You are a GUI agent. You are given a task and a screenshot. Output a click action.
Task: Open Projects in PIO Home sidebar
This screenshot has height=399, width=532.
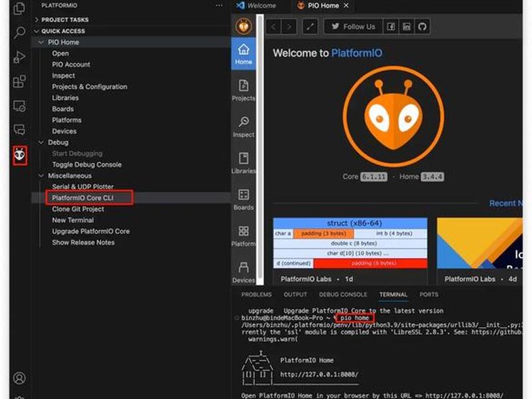(243, 90)
